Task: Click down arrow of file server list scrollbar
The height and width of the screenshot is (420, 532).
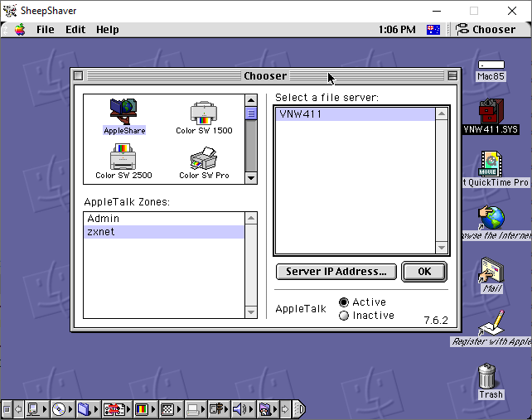Action: [442, 248]
